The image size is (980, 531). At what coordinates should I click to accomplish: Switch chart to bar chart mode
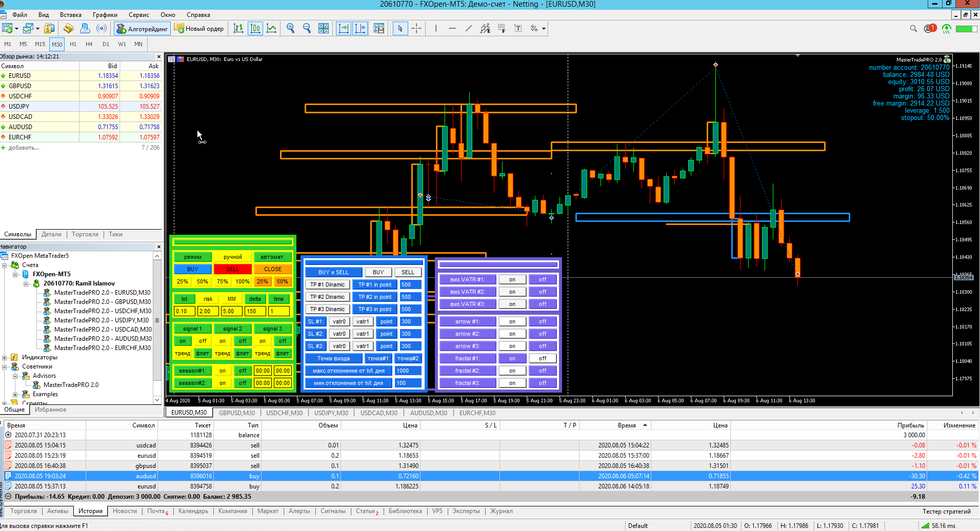pos(238,28)
